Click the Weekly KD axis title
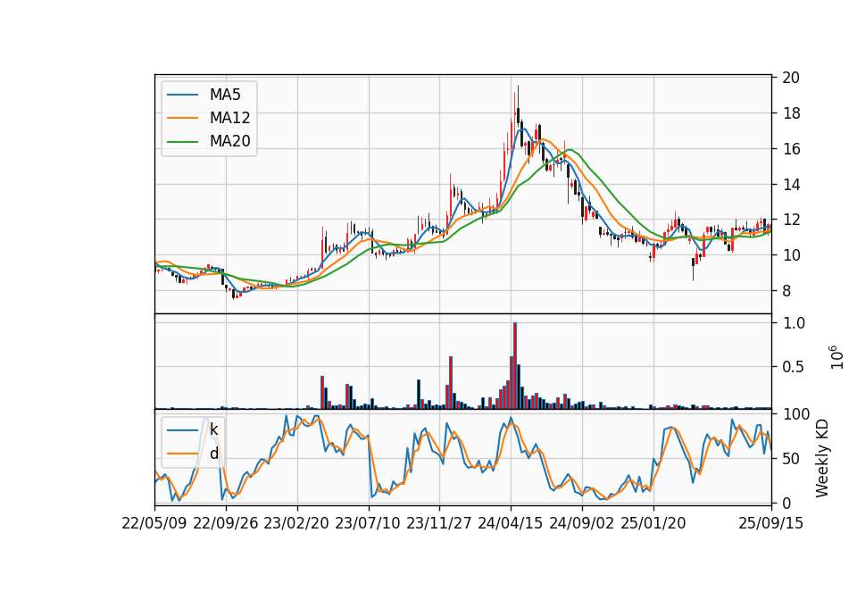857x616 pixels. (x=822, y=458)
